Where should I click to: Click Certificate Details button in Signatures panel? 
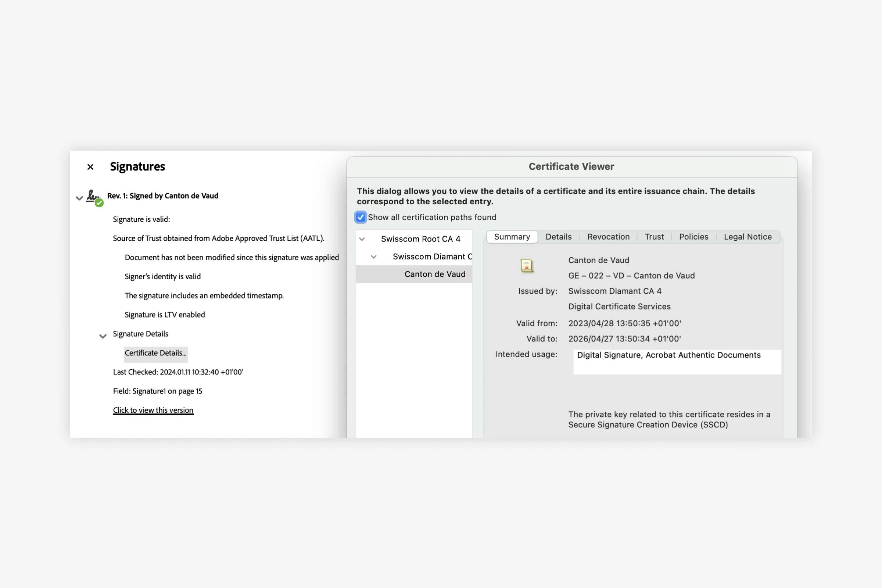(x=155, y=353)
